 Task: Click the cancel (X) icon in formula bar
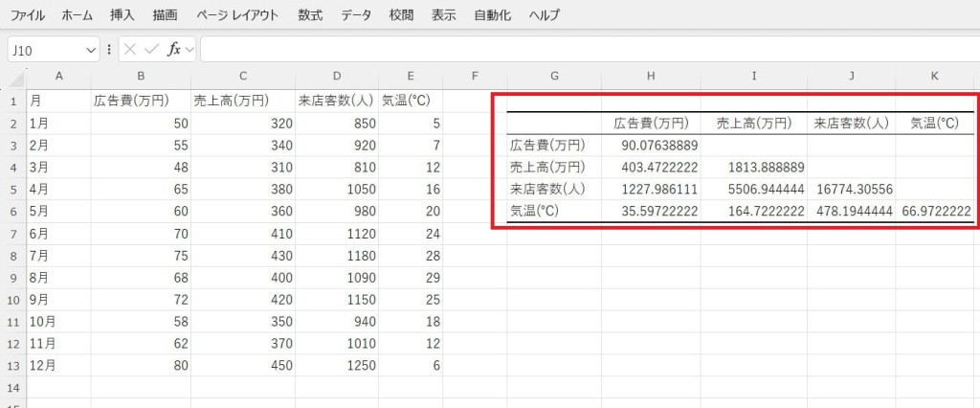130,50
